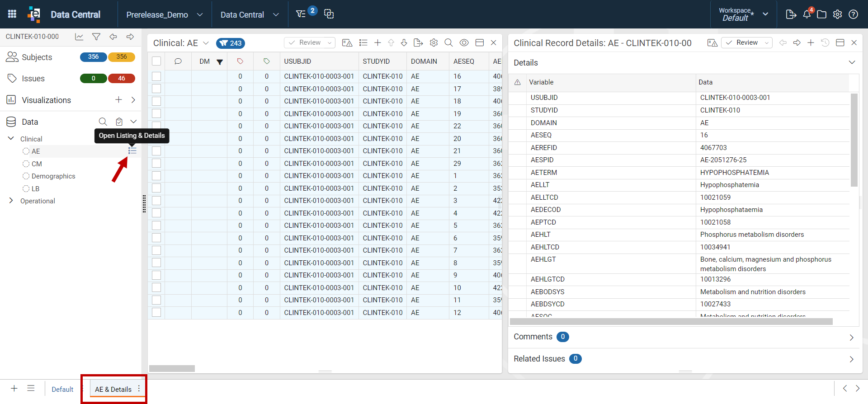Select the AE & Details tab
The height and width of the screenshot is (404, 868).
pos(113,390)
